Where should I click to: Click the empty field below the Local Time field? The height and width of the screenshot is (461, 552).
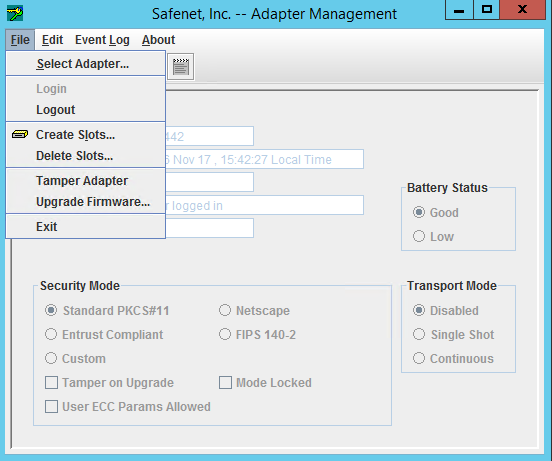pos(209,182)
